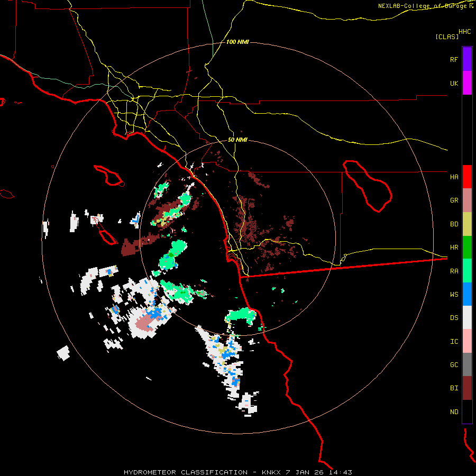Click the BI brown legend swatch
The height and width of the screenshot is (476, 476).
[467, 388]
